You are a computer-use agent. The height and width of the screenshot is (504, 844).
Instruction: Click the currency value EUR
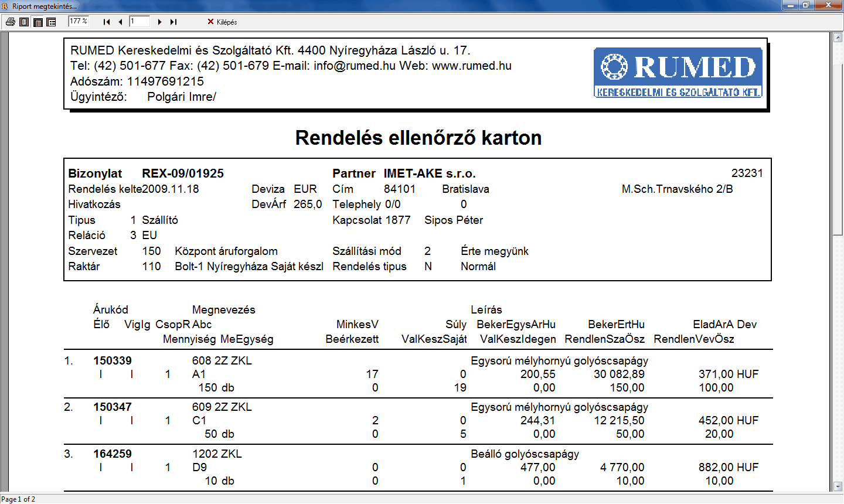coord(305,189)
